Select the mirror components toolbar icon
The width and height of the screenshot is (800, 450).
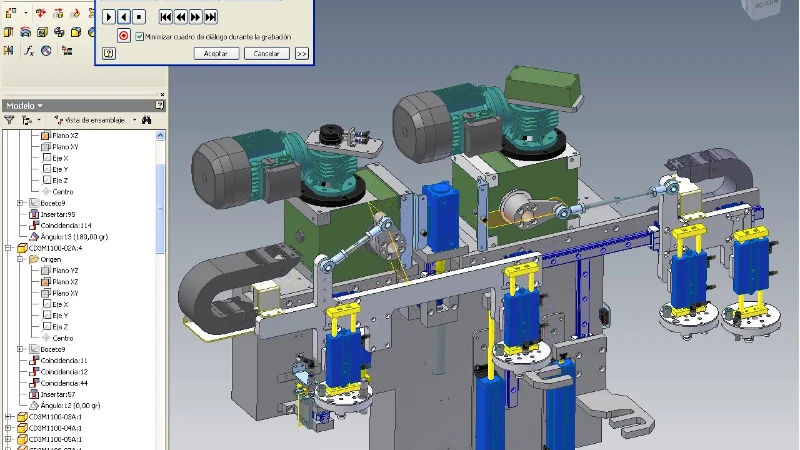tap(9, 51)
